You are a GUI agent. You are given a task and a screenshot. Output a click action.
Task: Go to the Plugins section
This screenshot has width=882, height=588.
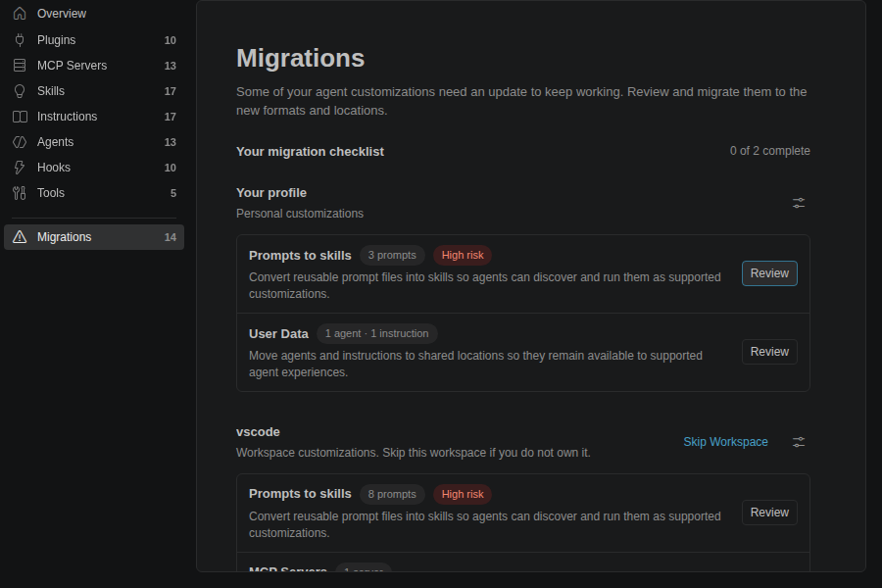pyautogui.click(x=94, y=40)
